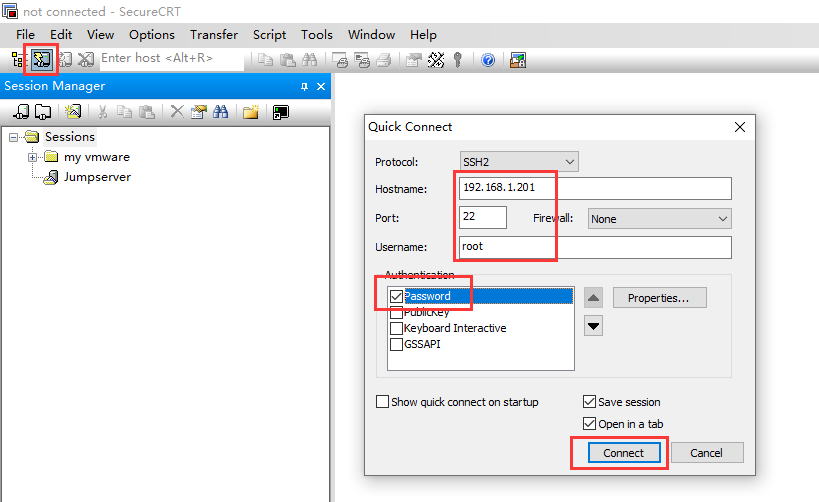Open the View menu
The height and width of the screenshot is (502, 819).
(100, 35)
